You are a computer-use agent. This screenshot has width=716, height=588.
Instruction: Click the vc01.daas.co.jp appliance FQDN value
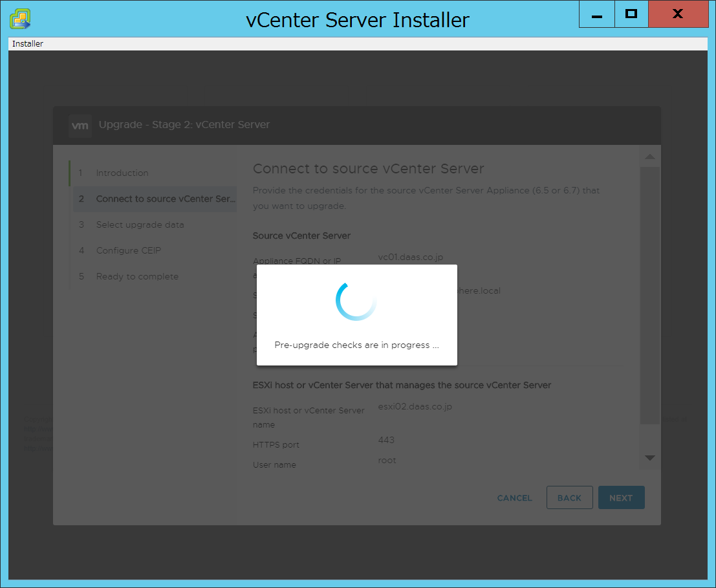(x=411, y=257)
